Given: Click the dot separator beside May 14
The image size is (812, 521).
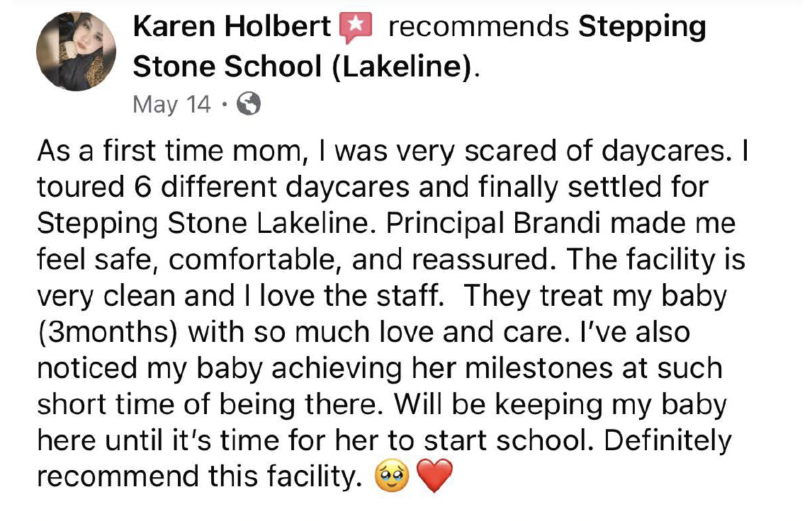Looking at the screenshot, I should (224, 105).
